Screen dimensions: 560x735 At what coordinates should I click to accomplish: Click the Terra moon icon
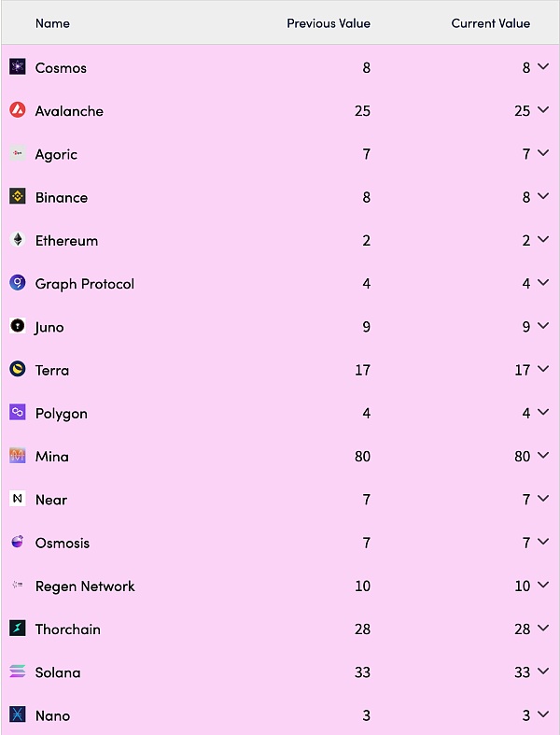18,370
